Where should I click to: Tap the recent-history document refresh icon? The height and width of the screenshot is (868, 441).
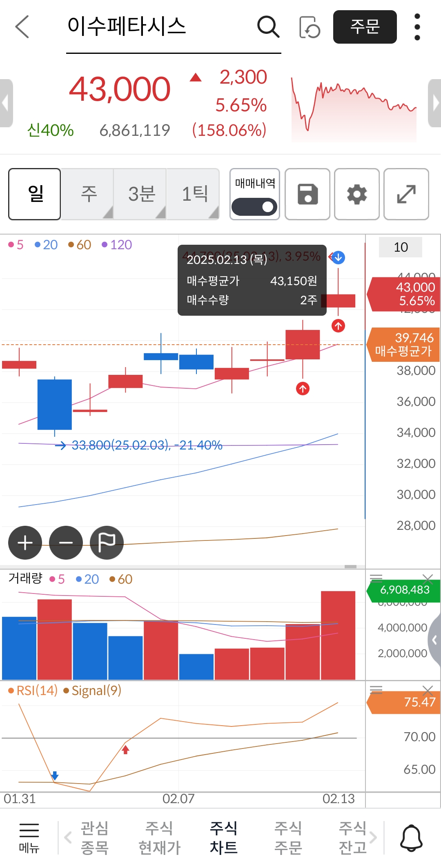(310, 27)
